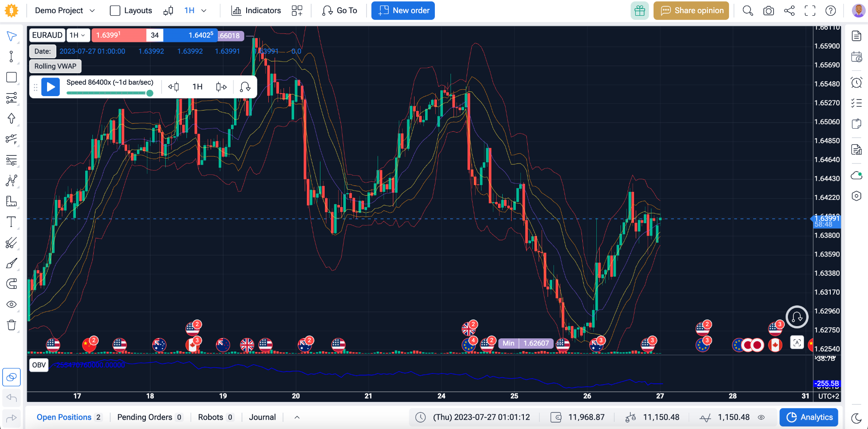The height and width of the screenshot is (429, 868).
Task: Open the hexagon settings icon
Action: point(857,196)
